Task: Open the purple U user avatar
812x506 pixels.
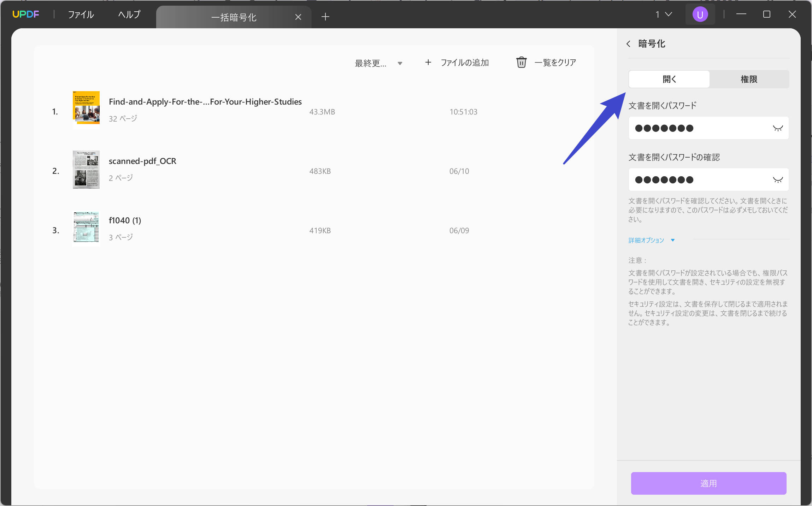Action: click(700, 14)
